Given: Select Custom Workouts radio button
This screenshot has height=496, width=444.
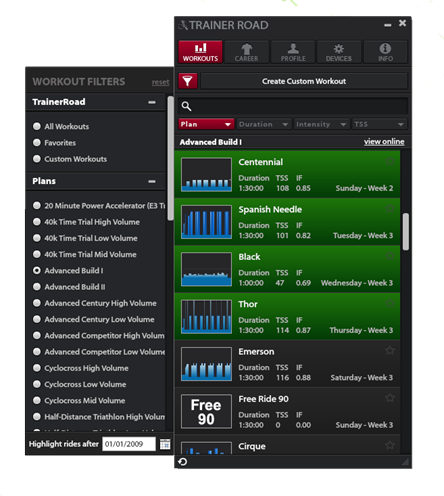Looking at the screenshot, I should pyautogui.click(x=37, y=159).
